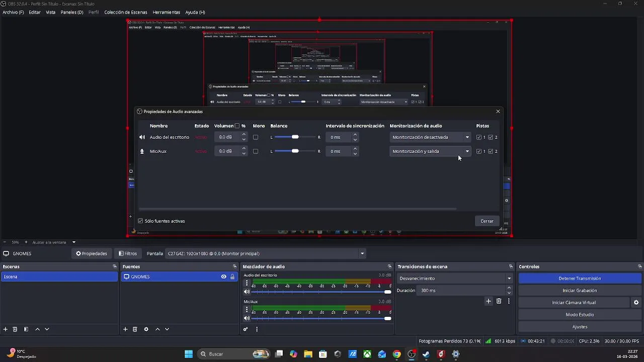Viewport: 644px width, 362px height.
Task: Delete selected scene with trash icon
Action: click(15, 329)
